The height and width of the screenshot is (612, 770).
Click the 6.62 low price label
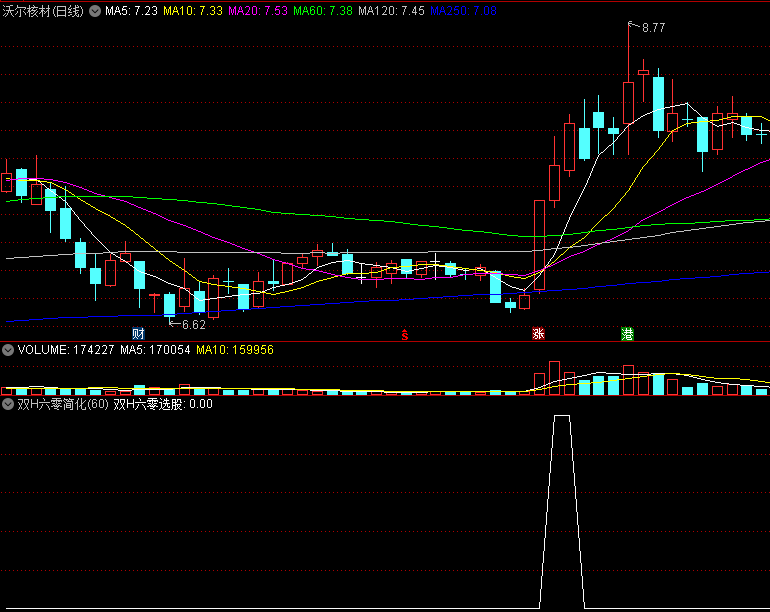(x=194, y=325)
